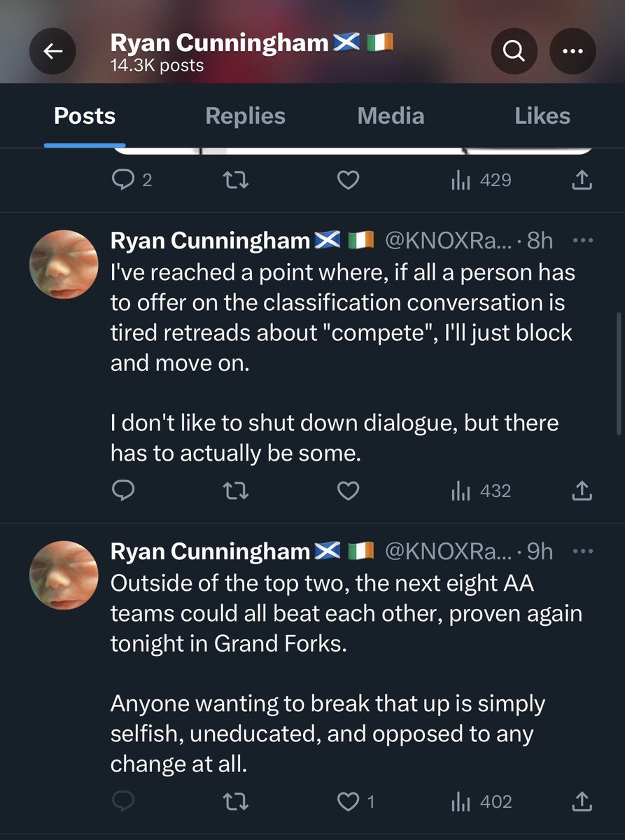
Task: Open more options on the 9h post
Action: coord(582,551)
